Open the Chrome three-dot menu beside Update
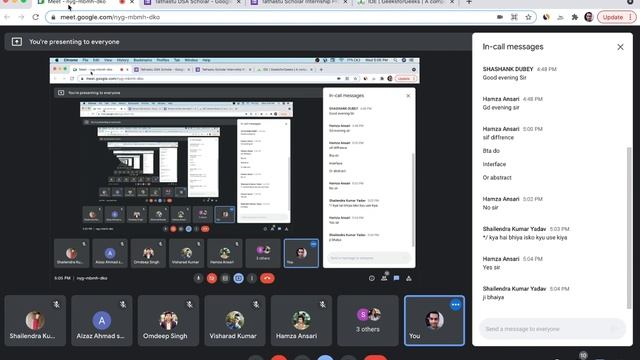The height and width of the screenshot is (360, 640). click(630, 17)
